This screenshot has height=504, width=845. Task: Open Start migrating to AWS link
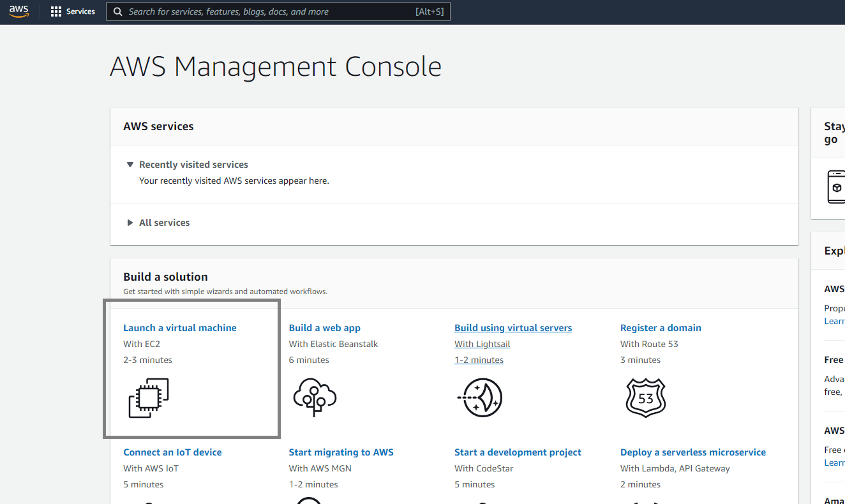pos(341,452)
